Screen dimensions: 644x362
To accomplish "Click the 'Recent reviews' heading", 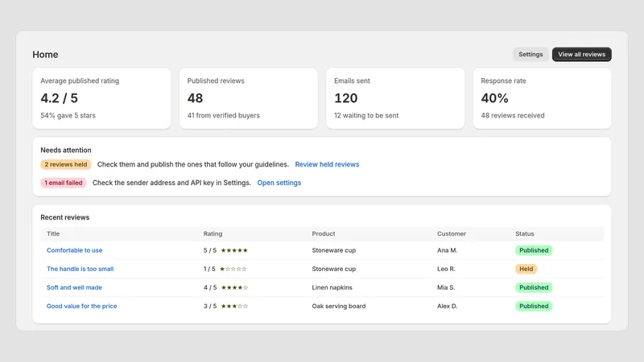I will 65,217.
